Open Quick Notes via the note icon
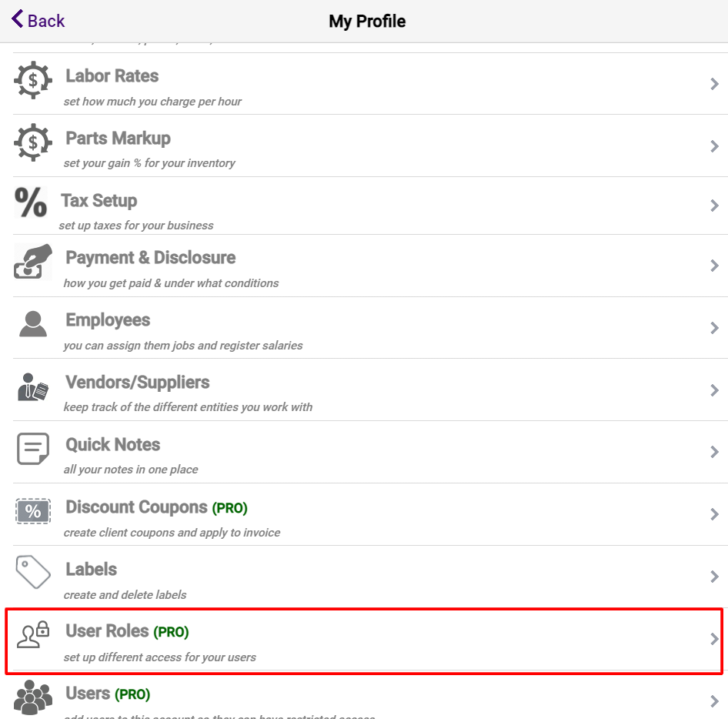The height and width of the screenshot is (719, 728). [32, 450]
